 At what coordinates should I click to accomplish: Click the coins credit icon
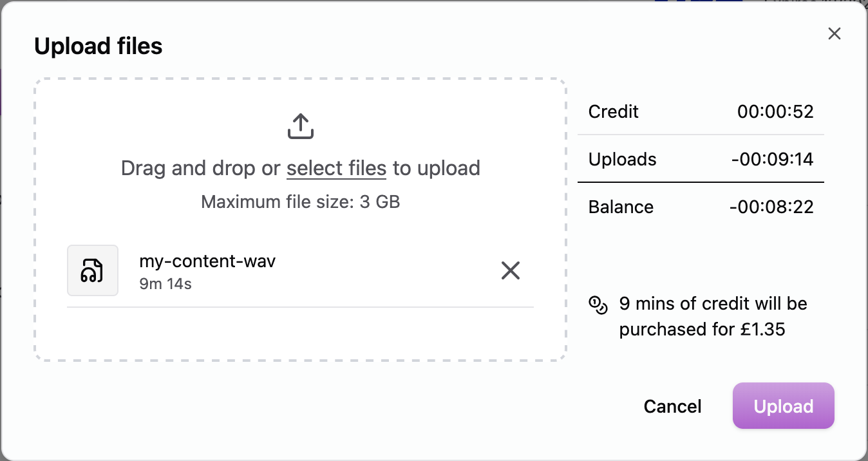click(x=598, y=305)
